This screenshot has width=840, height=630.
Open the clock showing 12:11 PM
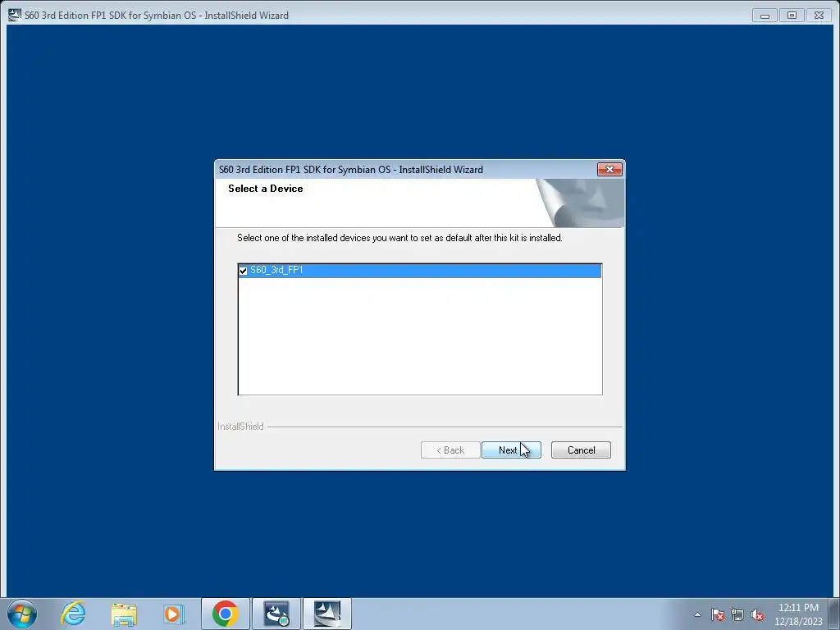798,614
